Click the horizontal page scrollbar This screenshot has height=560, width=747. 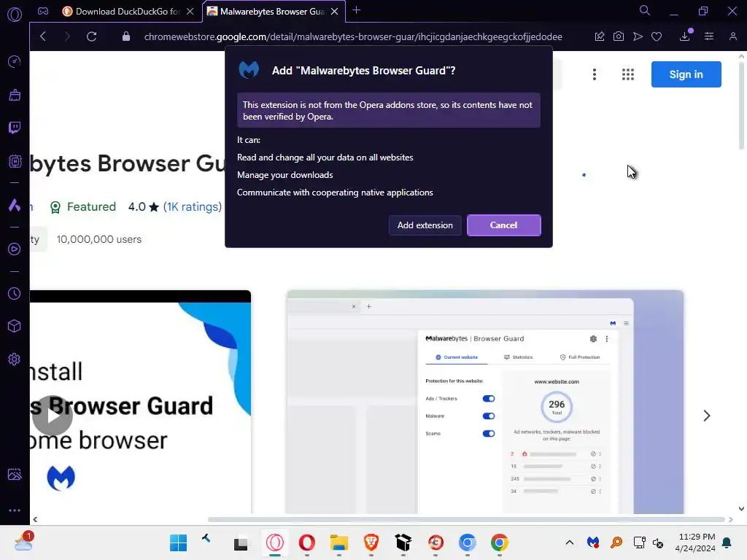[x=465, y=519]
